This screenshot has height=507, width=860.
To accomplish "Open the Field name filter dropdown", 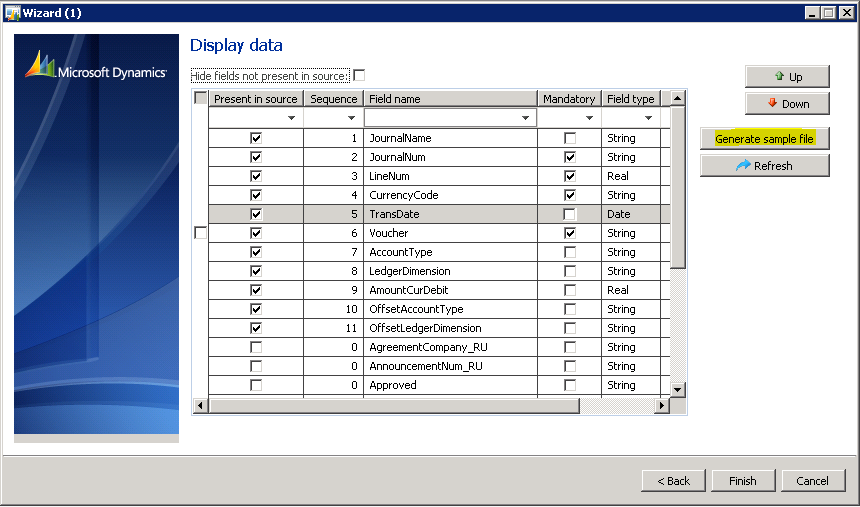I will point(526,118).
